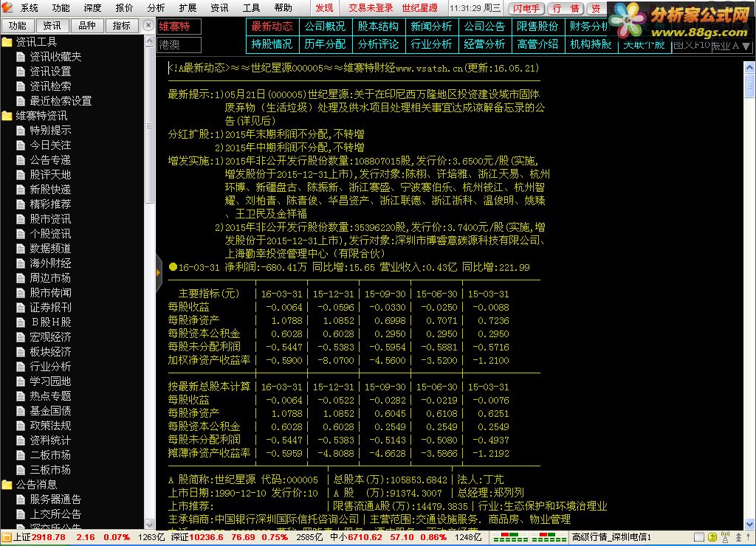Open 政策法规 in the tree
The image size is (756, 546).
50,426
